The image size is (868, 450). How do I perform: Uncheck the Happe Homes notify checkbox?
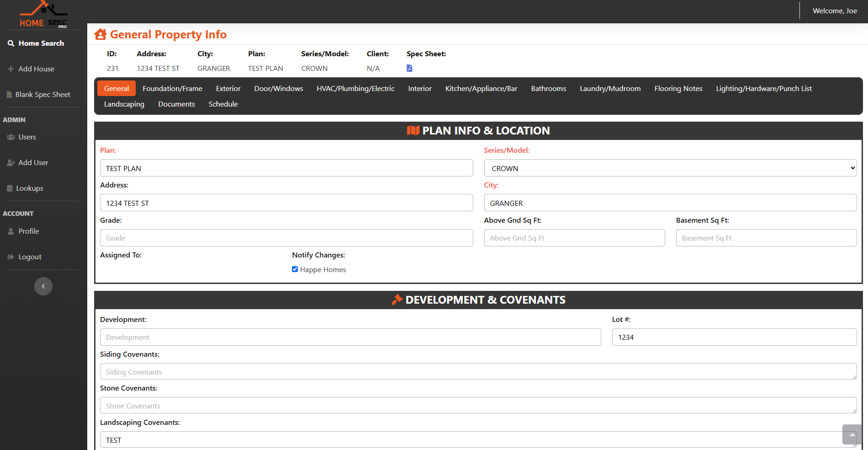click(295, 269)
